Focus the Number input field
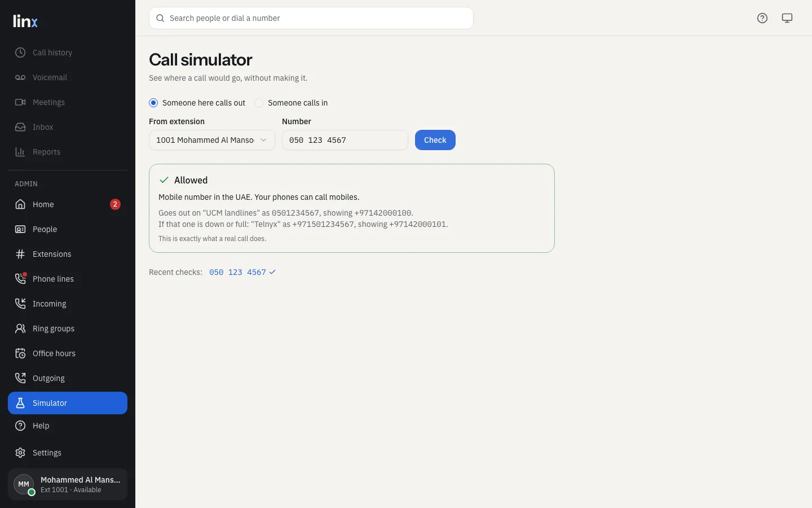This screenshot has height=508, width=812. click(x=345, y=140)
